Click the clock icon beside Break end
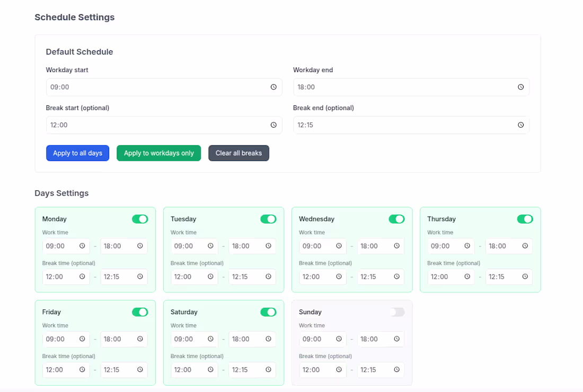This screenshot has width=583, height=392. (x=520, y=125)
